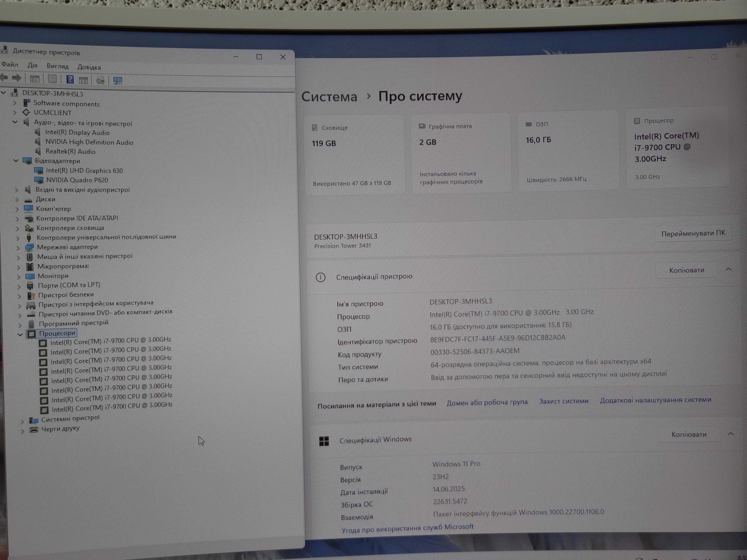This screenshot has height=560, width=747.
Task: Click the Forward arrow in Device Manager toolbar
Action: (17, 78)
